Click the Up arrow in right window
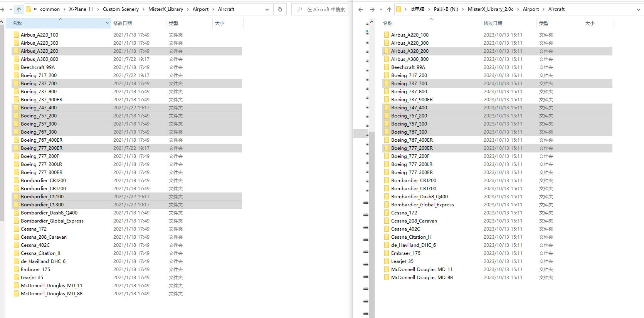Screen dimensions: 644x318 [389, 9]
